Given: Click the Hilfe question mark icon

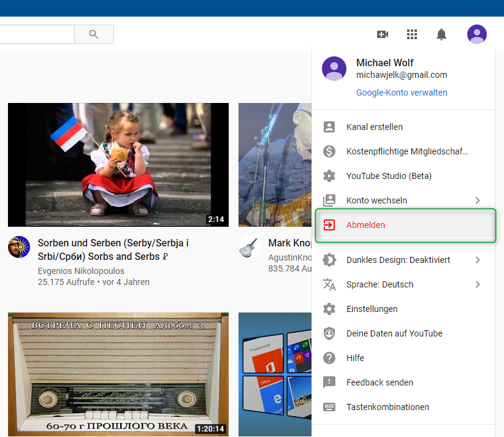Looking at the screenshot, I should point(329,358).
